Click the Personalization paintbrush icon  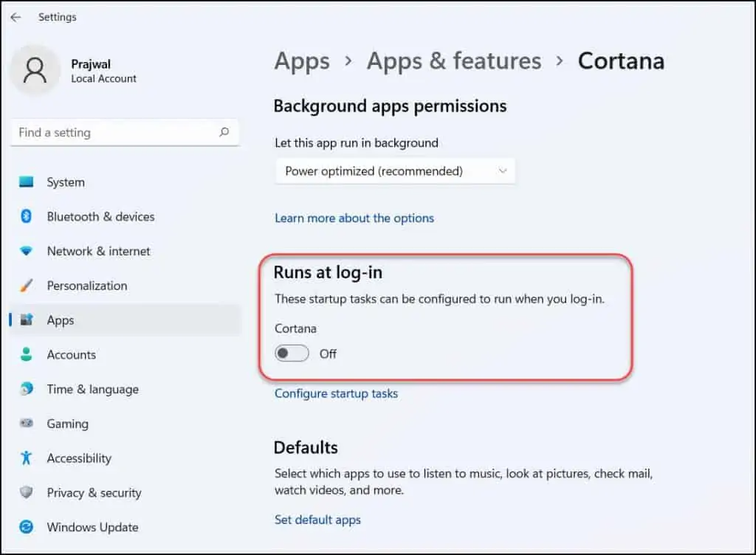27,286
